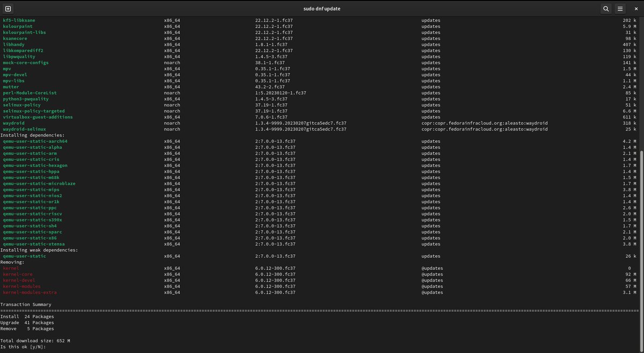This screenshot has height=353, width=644.
Task: Open a new terminal tab with plus icon
Action: click(9, 9)
